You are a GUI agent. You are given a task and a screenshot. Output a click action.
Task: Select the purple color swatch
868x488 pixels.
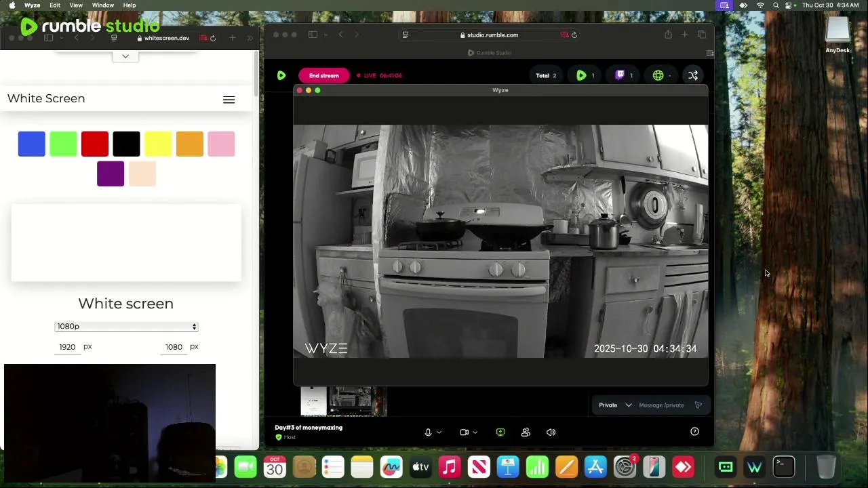click(111, 174)
